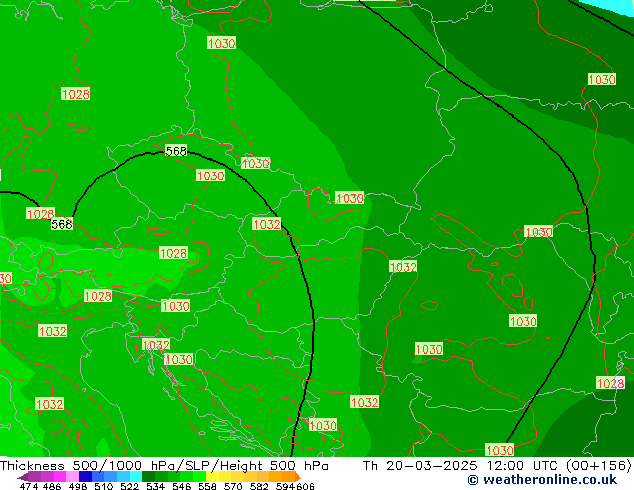
Task: Click the legend value 582
Action: [x=259, y=486]
